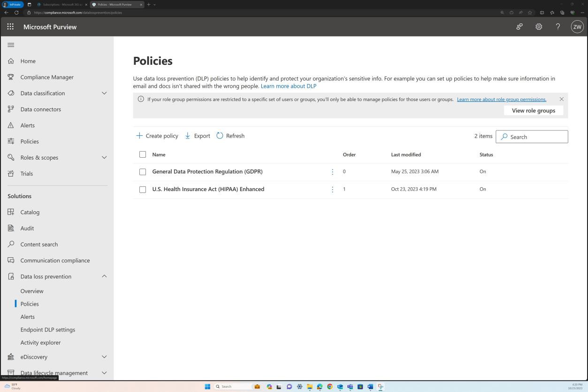The height and width of the screenshot is (392, 588).
Task: Click the Learn more about DLP link
Action: 289,86
